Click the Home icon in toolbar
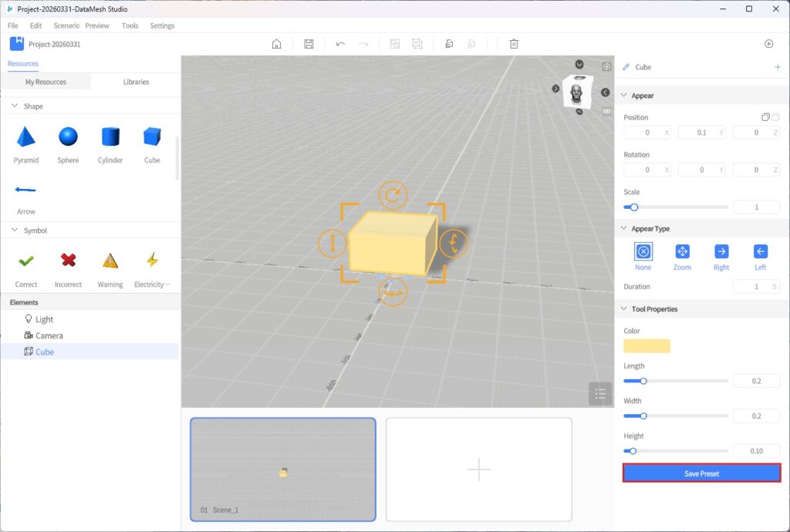 (276, 44)
